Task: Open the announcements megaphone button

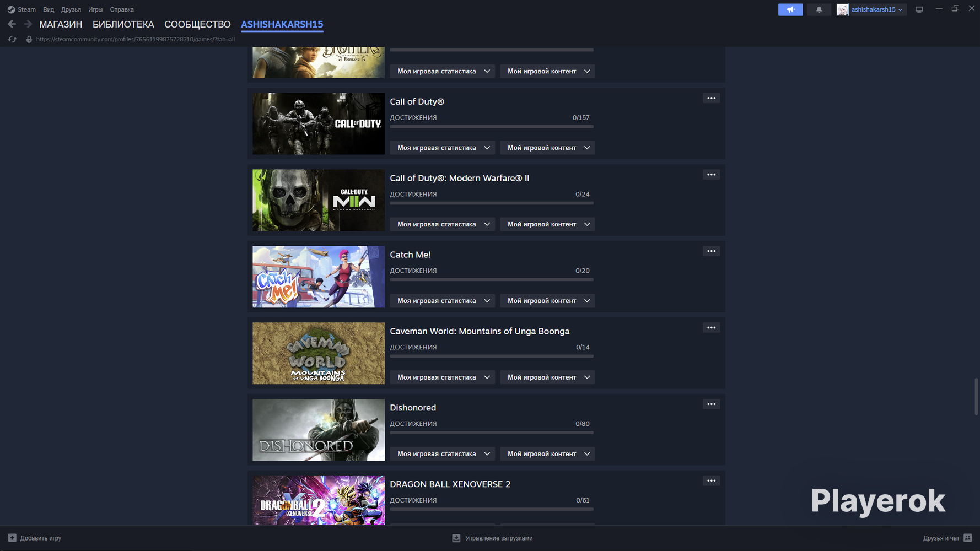Action: [x=790, y=9]
